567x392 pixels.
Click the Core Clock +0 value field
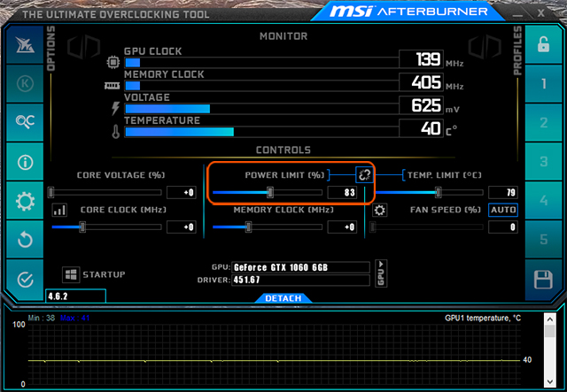[x=182, y=227]
